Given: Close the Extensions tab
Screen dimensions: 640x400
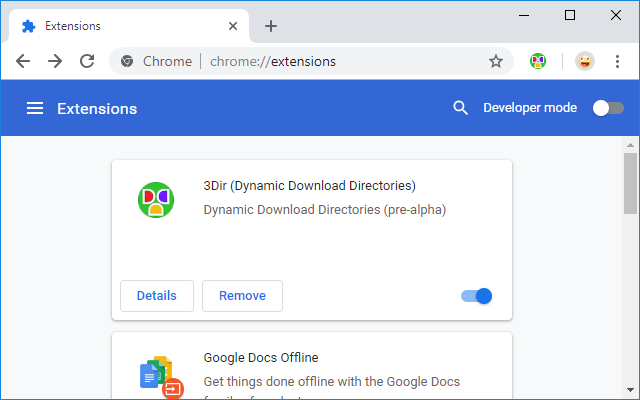Looking at the screenshot, I should point(233,26).
